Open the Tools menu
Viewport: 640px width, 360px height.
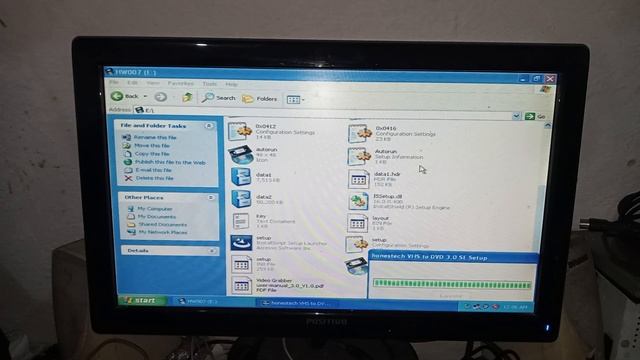(x=209, y=84)
